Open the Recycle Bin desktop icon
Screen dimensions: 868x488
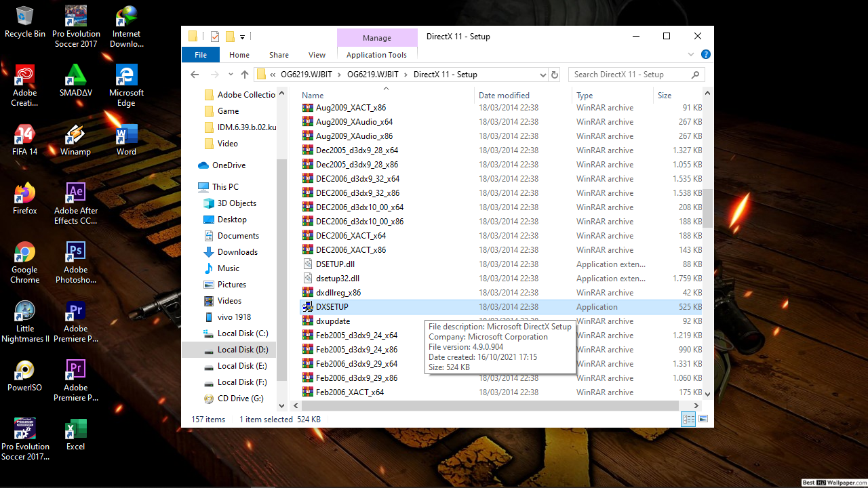(x=25, y=22)
